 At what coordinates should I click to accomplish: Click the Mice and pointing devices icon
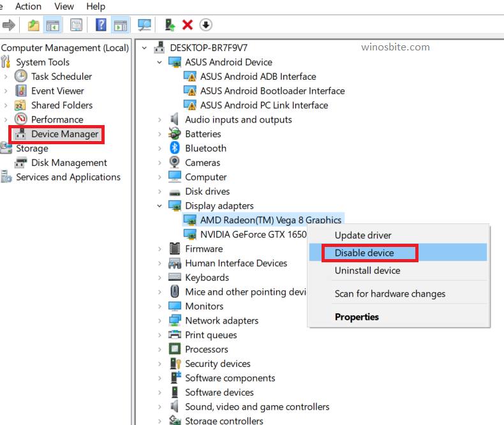tap(175, 292)
